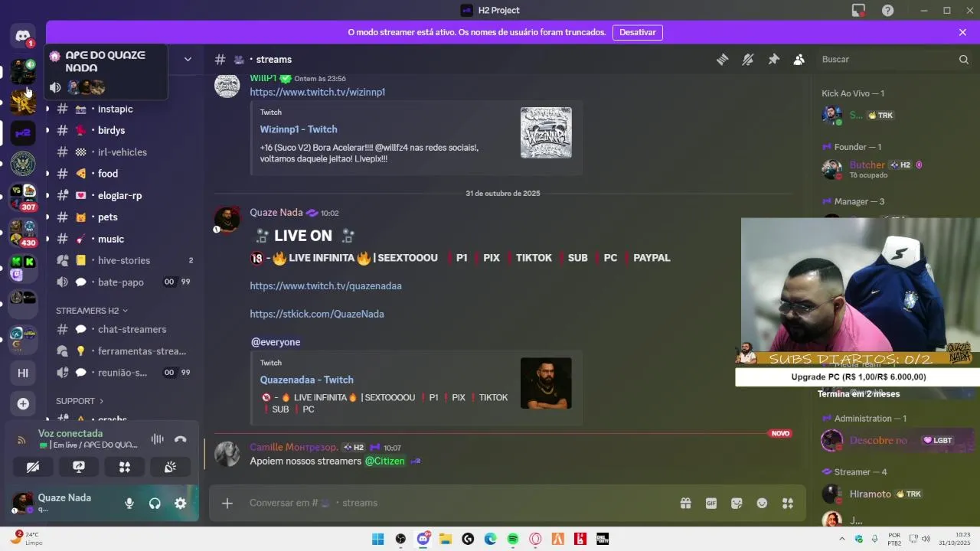The width and height of the screenshot is (980, 551).
Task: Add a server with plus icon
Action: [23, 403]
